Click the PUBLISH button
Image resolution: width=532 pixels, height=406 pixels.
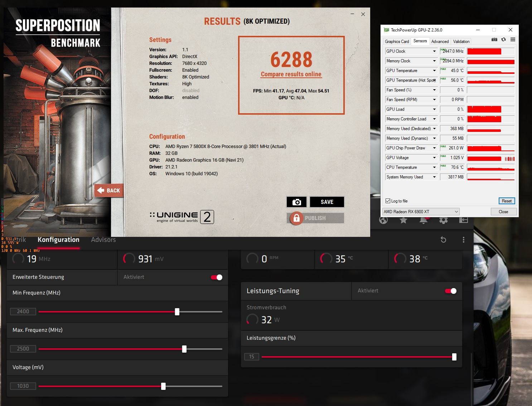point(315,218)
